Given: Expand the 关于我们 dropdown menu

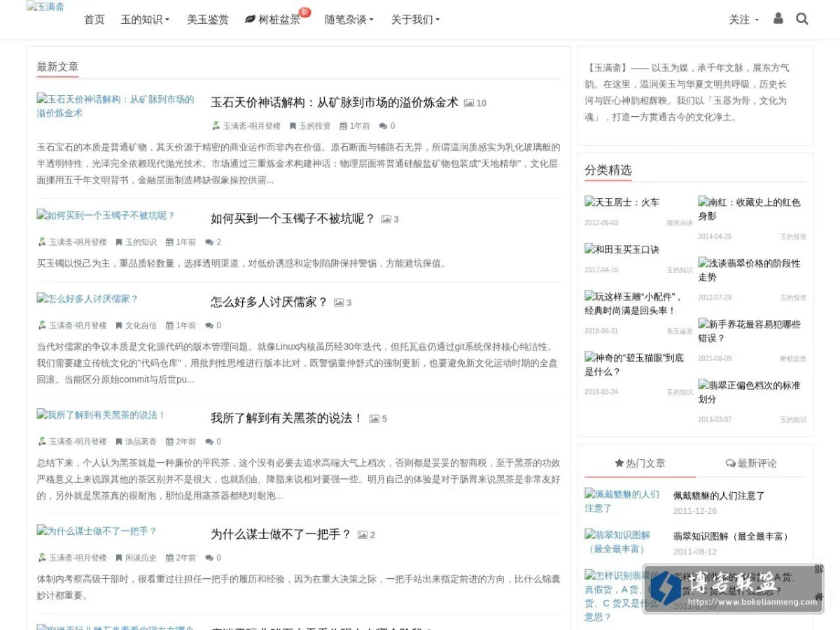Looking at the screenshot, I should coord(415,20).
